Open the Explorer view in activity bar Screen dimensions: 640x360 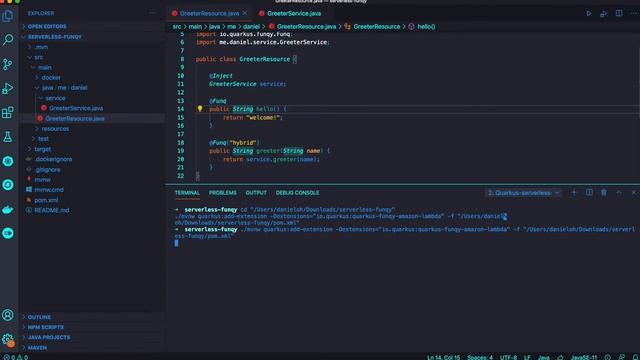coord(8,16)
